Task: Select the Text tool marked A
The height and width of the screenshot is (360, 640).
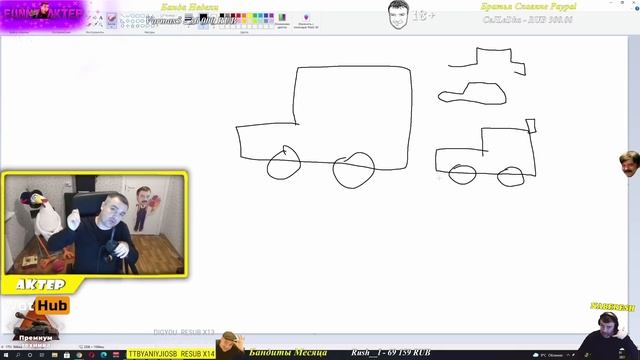Action: [101, 18]
